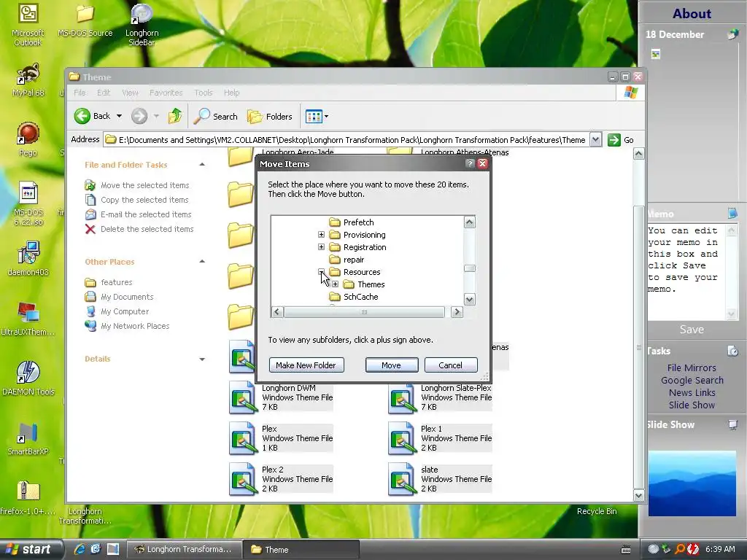Open the Help menu
The width and height of the screenshot is (747, 560).
pyautogui.click(x=231, y=93)
